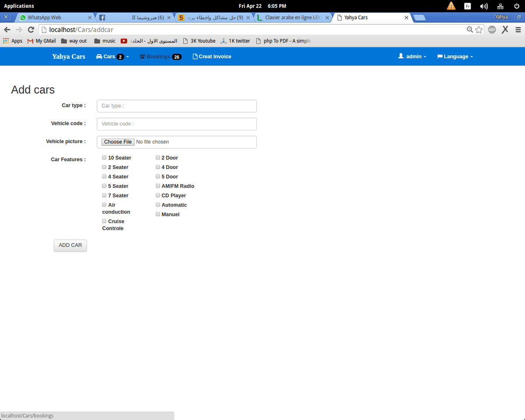Open the admin user dropdown
This screenshot has width=525, height=420.
412,56
